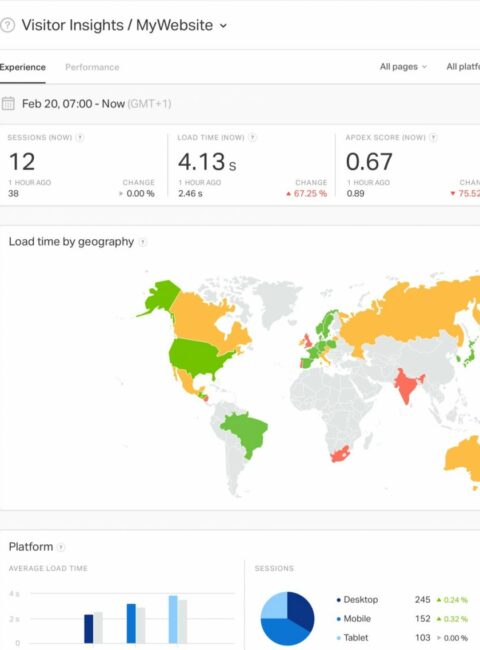
Task: Click Russia on the load time map
Action: pyautogui.click(x=406, y=315)
